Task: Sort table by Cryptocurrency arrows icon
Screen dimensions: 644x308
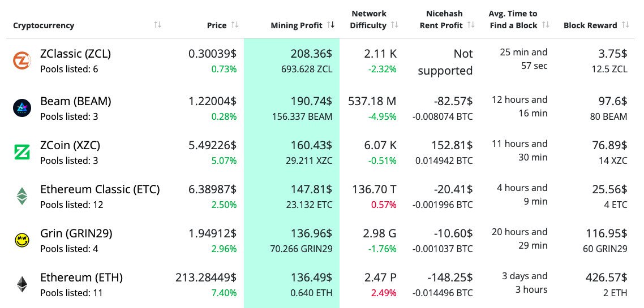Action: pos(157,25)
